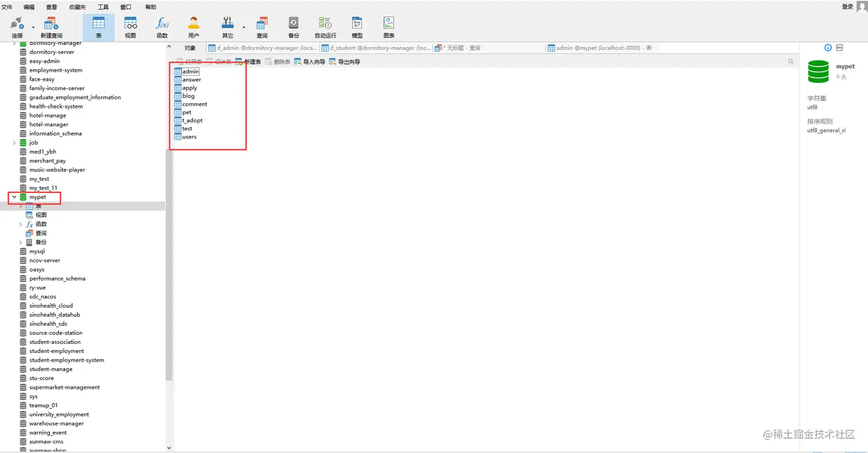Click the info icon in right panel

828,48
